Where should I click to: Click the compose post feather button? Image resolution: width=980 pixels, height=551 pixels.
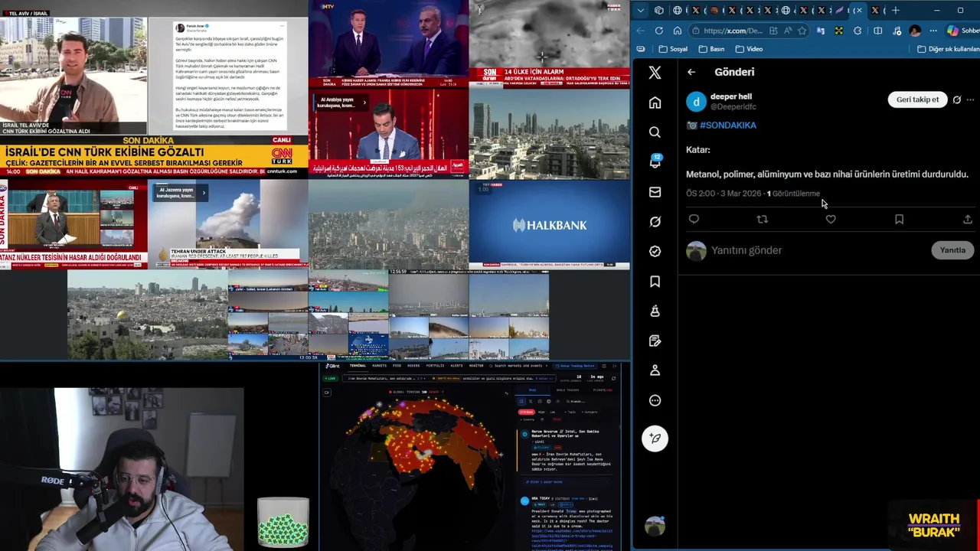pos(655,438)
